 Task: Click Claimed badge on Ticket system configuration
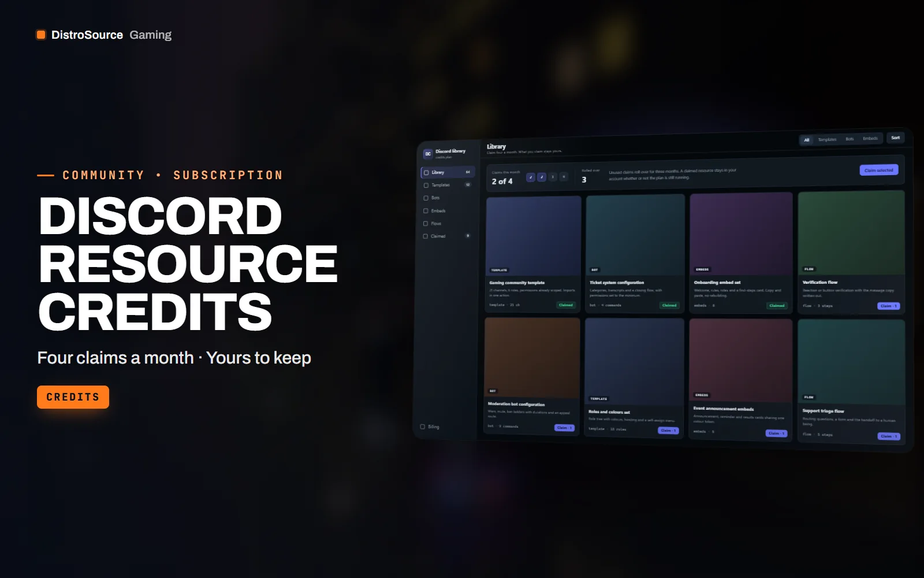669,305
